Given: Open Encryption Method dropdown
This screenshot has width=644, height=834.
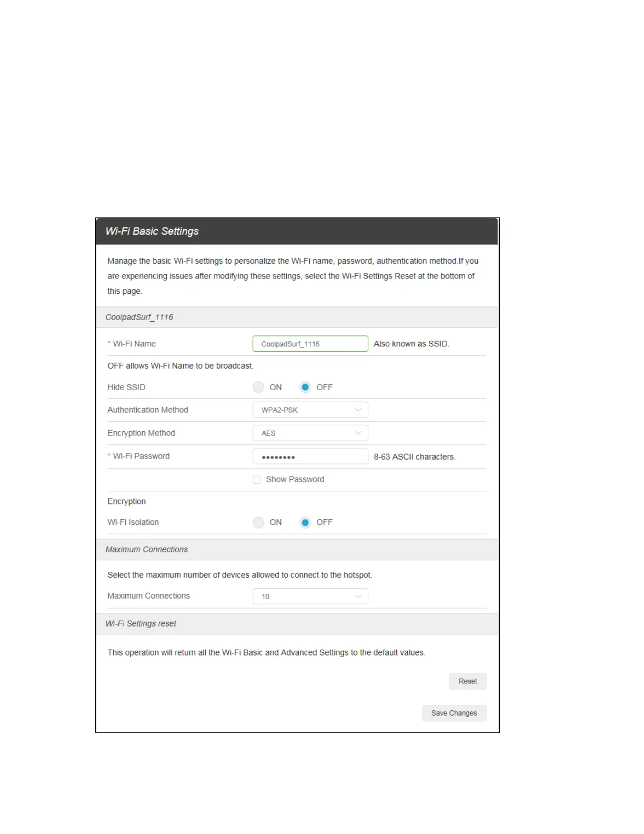Looking at the screenshot, I should click(x=310, y=433).
